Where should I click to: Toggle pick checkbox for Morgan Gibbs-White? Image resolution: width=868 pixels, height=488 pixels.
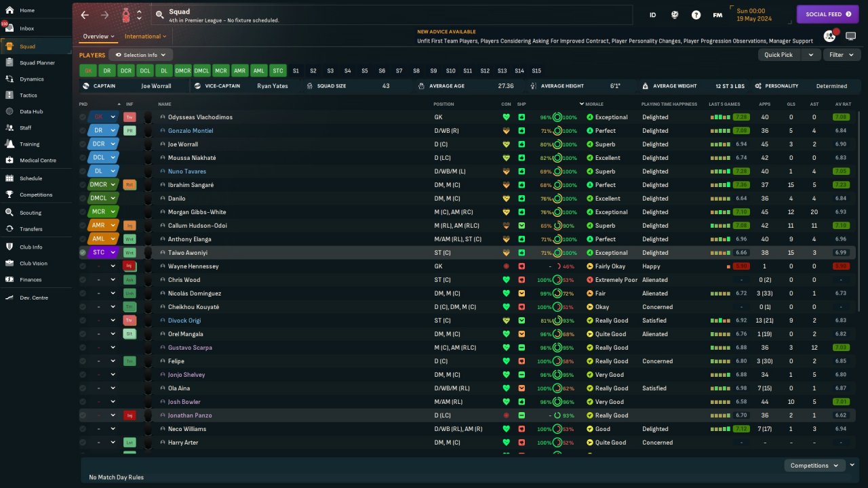point(83,212)
